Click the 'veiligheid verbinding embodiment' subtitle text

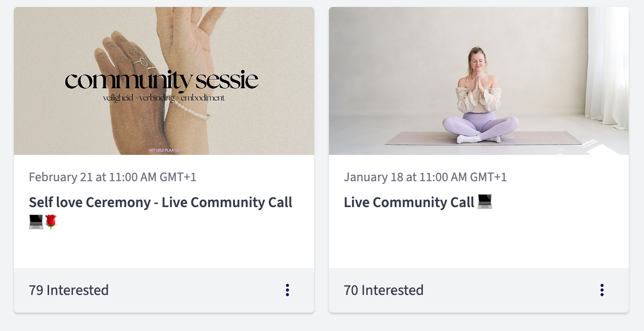click(164, 98)
